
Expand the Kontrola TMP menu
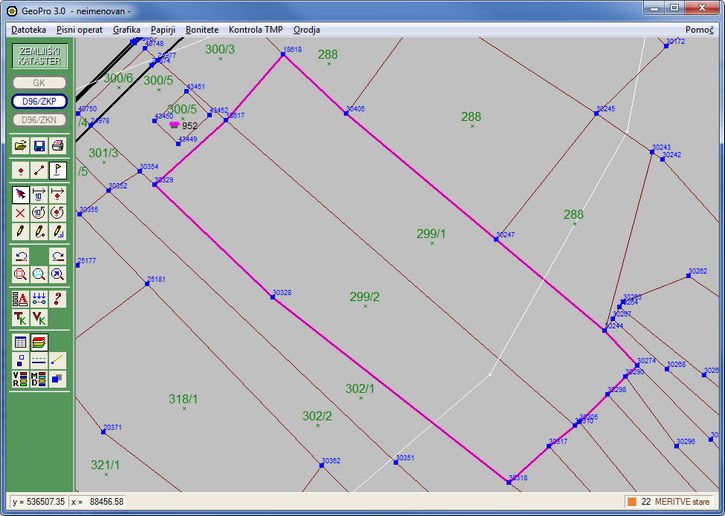256,30
